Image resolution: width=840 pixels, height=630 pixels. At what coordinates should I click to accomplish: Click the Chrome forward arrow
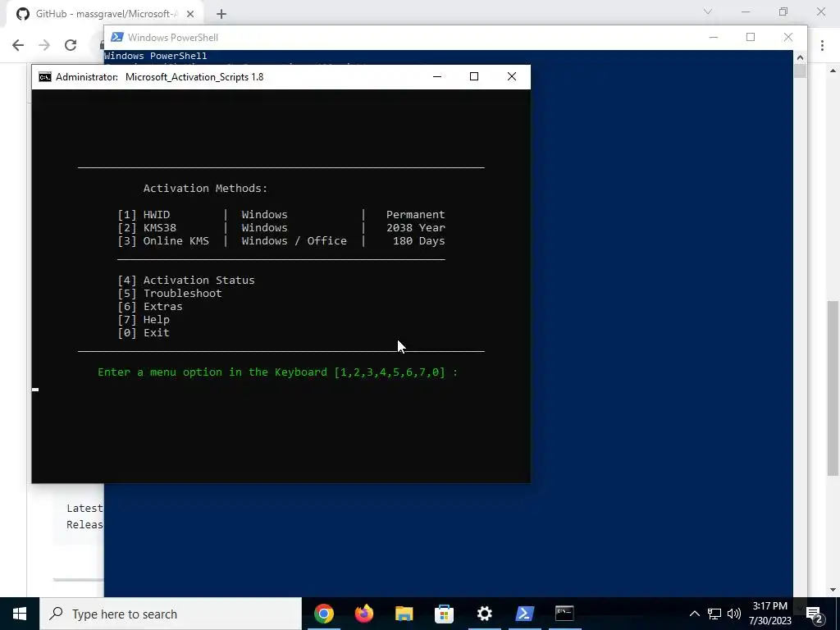44,45
